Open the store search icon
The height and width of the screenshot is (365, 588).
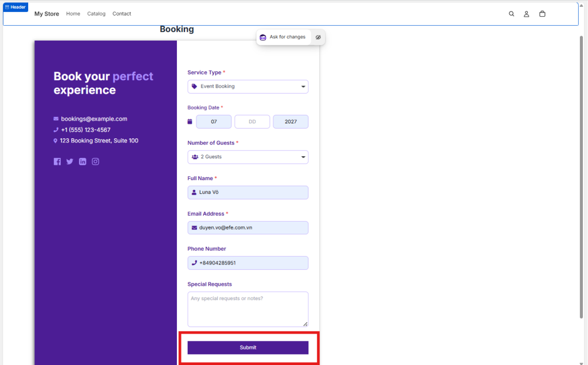(x=511, y=14)
